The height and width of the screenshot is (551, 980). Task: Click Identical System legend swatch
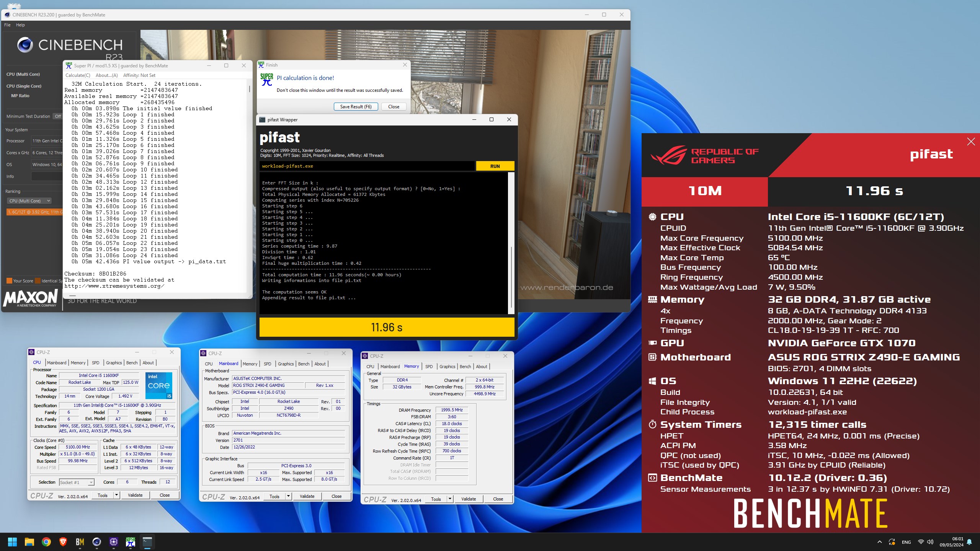38,281
